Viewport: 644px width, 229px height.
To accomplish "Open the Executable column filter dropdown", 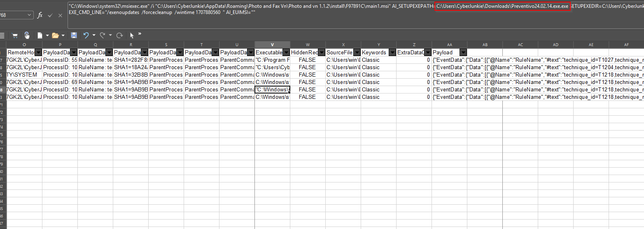I will 286,52.
